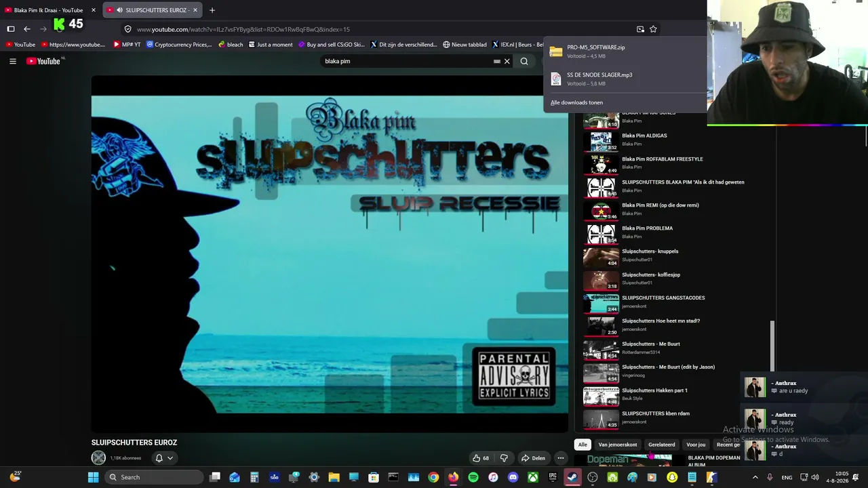Go to the YouTube home logo
The width and height of the screenshot is (868, 488).
44,61
